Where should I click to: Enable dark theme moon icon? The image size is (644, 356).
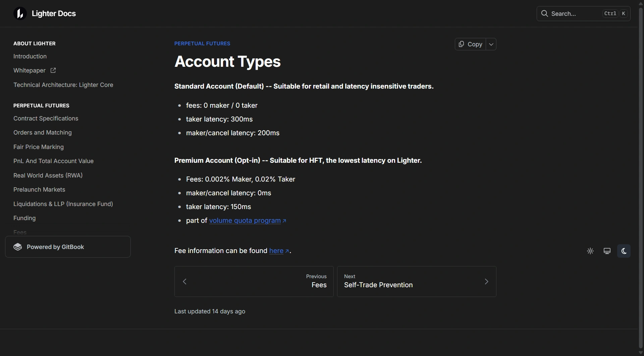pyautogui.click(x=624, y=251)
